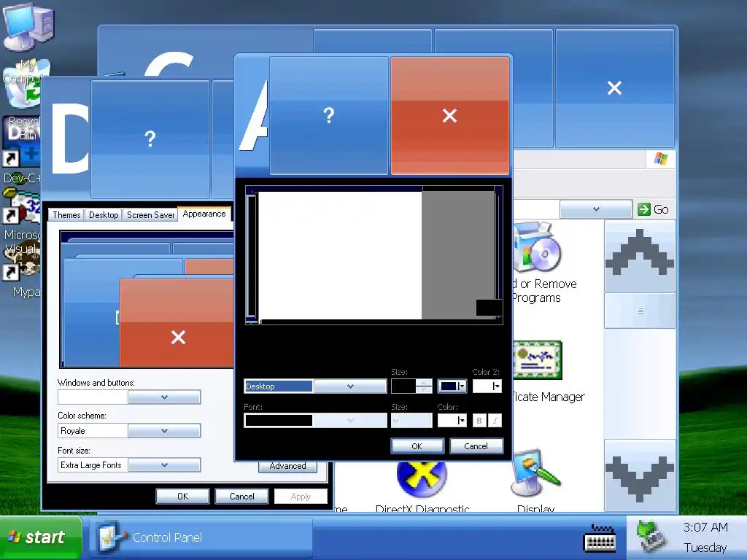Click OK in Display Properties
The height and width of the screenshot is (560, 747).
click(x=182, y=496)
